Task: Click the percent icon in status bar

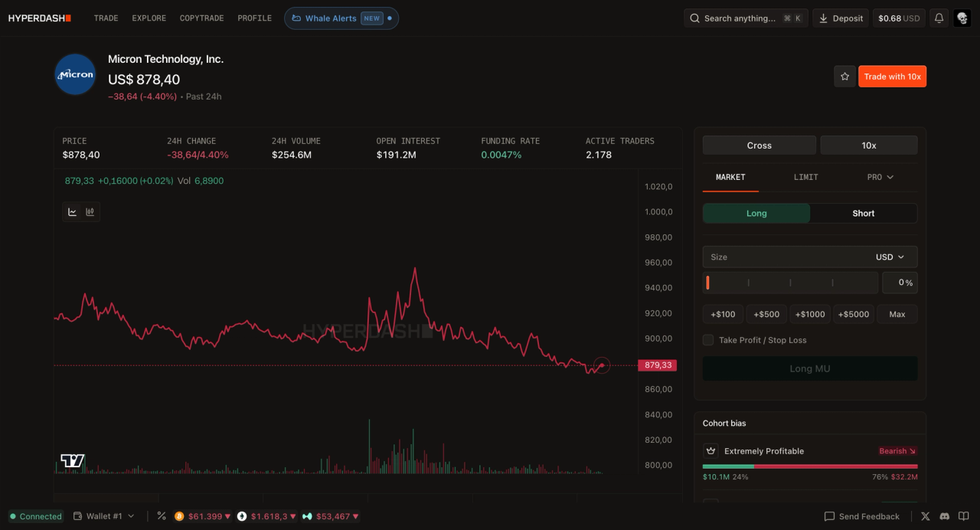Action: [162, 516]
